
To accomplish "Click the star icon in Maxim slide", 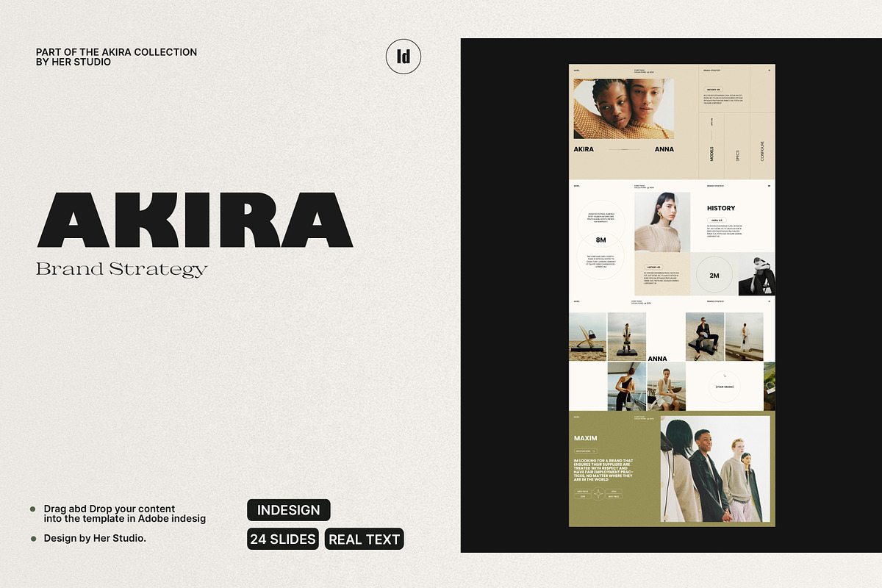I will (x=599, y=494).
